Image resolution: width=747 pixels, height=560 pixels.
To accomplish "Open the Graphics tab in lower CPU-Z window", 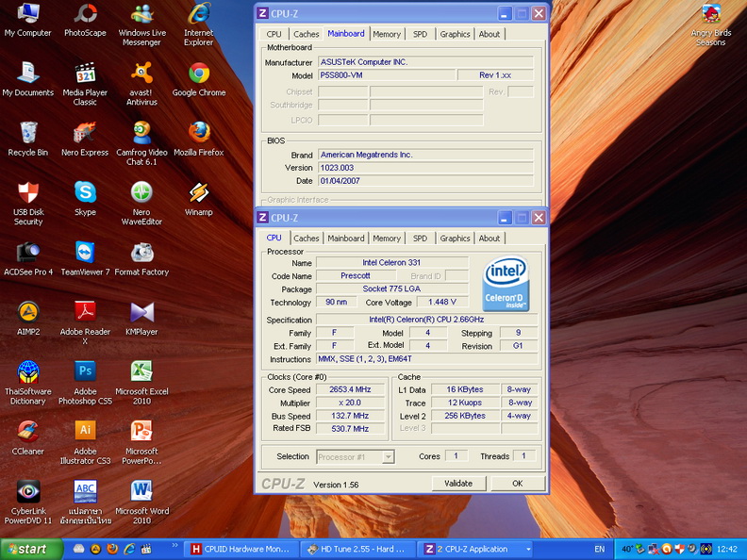I will tap(455, 239).
